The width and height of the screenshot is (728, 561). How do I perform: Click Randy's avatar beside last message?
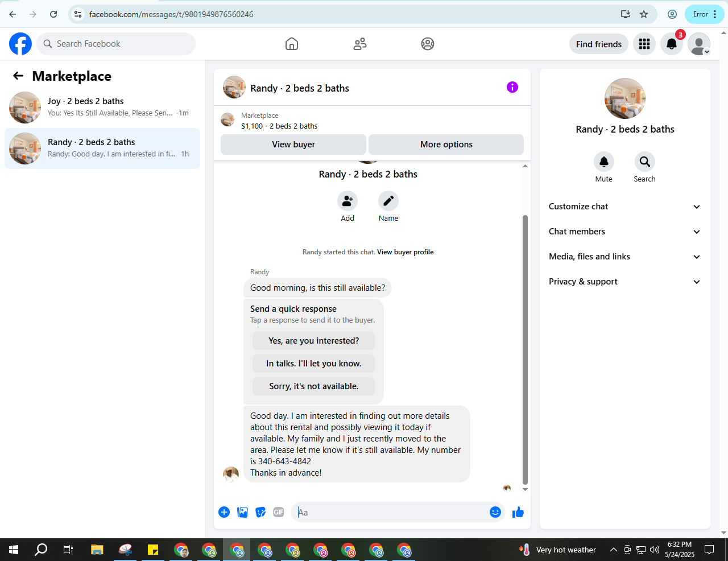231,474
